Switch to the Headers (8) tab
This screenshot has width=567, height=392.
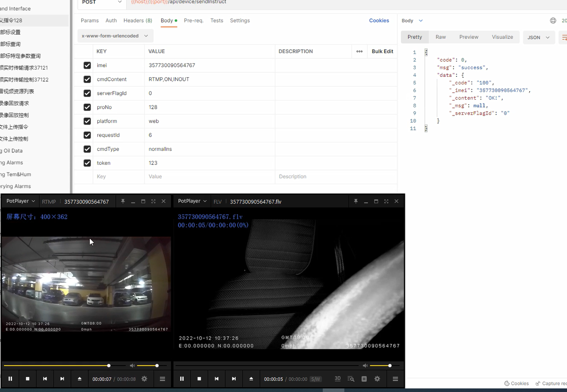[x=137, y=21]
